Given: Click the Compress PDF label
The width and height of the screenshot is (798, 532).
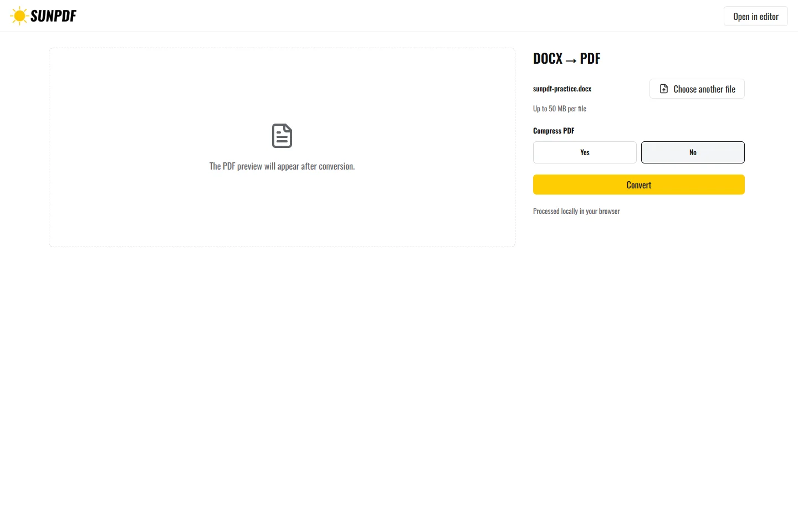Looking at the screenshot, I should [x=554, y=131].
